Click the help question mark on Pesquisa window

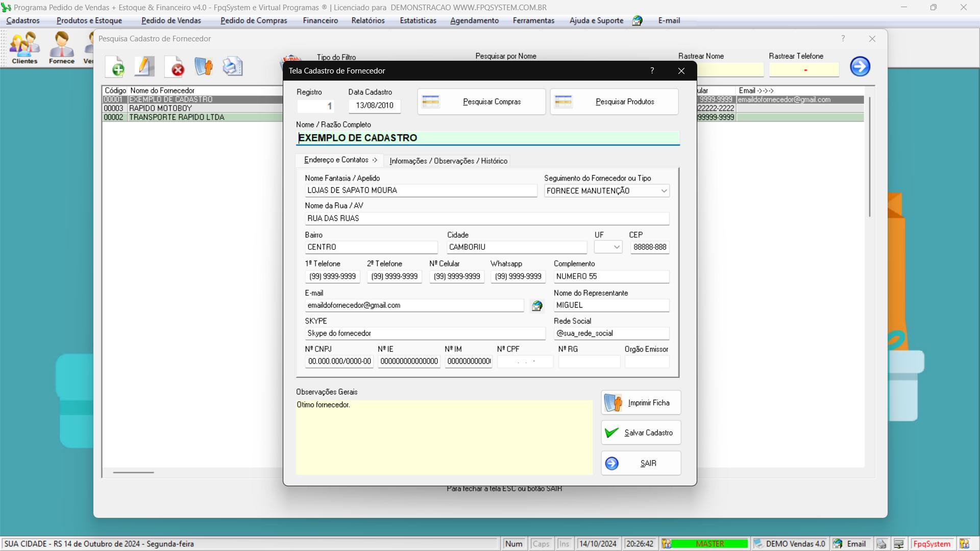point(843,39)
